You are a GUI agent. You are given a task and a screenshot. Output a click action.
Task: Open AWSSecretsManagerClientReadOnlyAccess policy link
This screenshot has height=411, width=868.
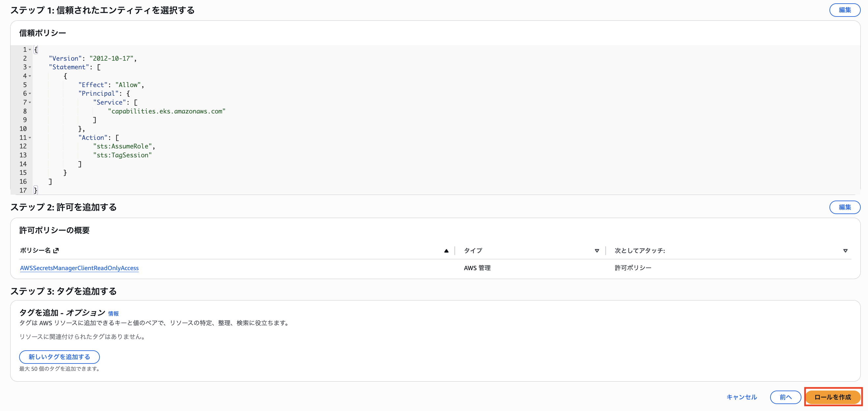point(79,268)
